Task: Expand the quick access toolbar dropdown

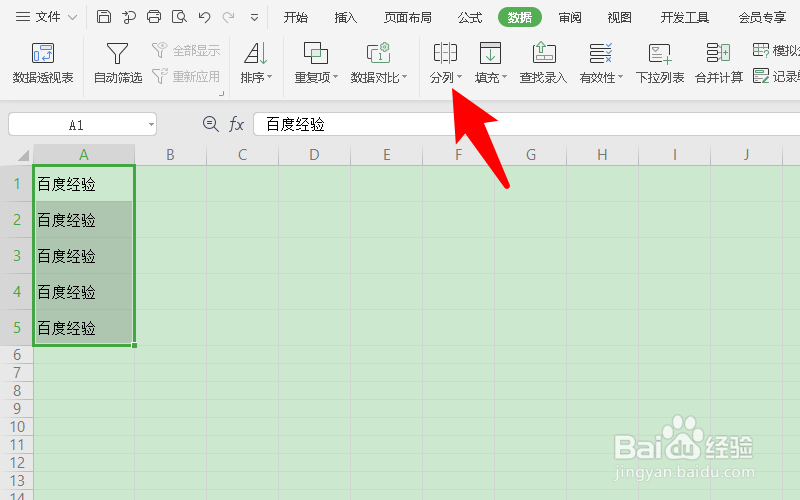Action: coord(254,18)
